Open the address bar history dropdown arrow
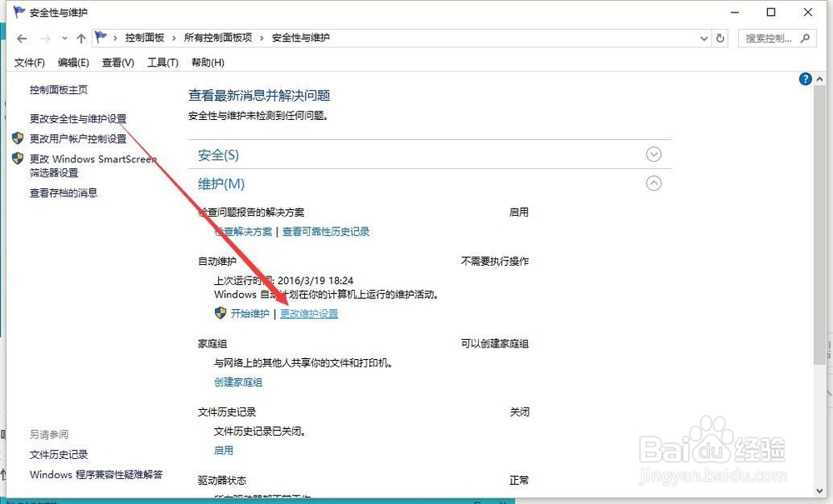The width and height of the screenshot is (833, 504). [704, 37]
